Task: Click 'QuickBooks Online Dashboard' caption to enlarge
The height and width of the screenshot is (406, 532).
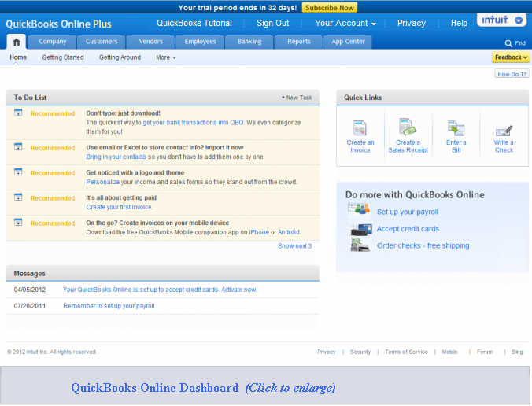Action: point(203,388)
